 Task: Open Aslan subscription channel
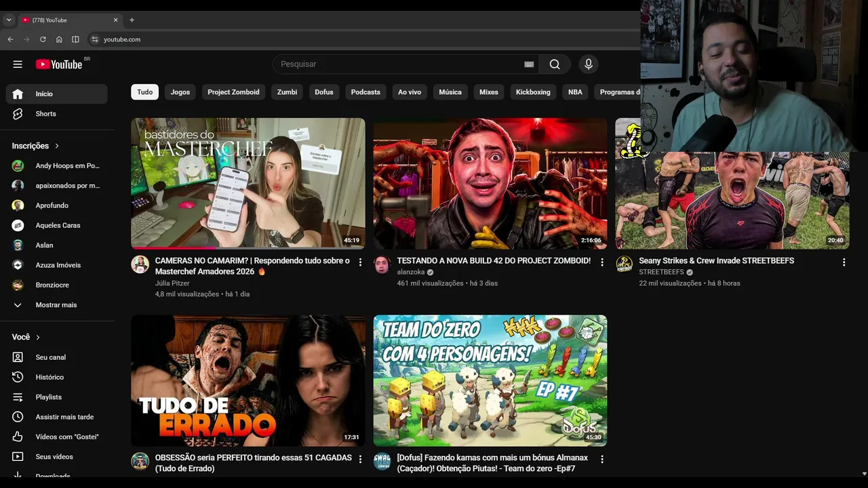point(57,245)
